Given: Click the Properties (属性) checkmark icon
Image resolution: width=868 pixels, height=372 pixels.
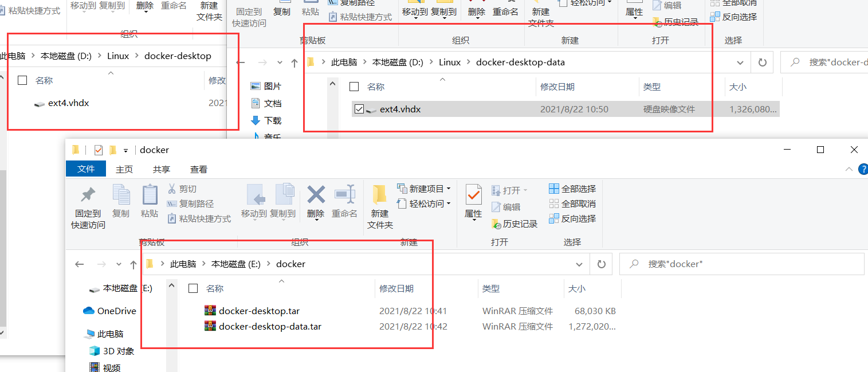Looking at the screenshot, I should (473, 195).
